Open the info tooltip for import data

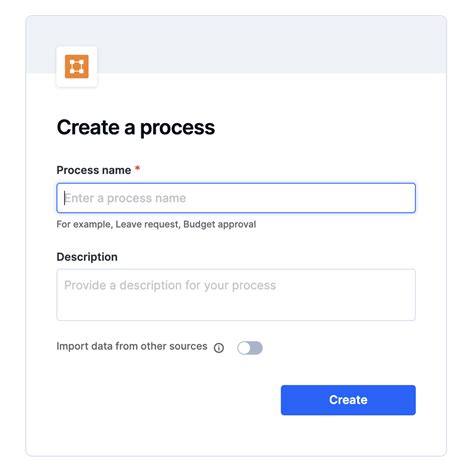click(219, 348)
